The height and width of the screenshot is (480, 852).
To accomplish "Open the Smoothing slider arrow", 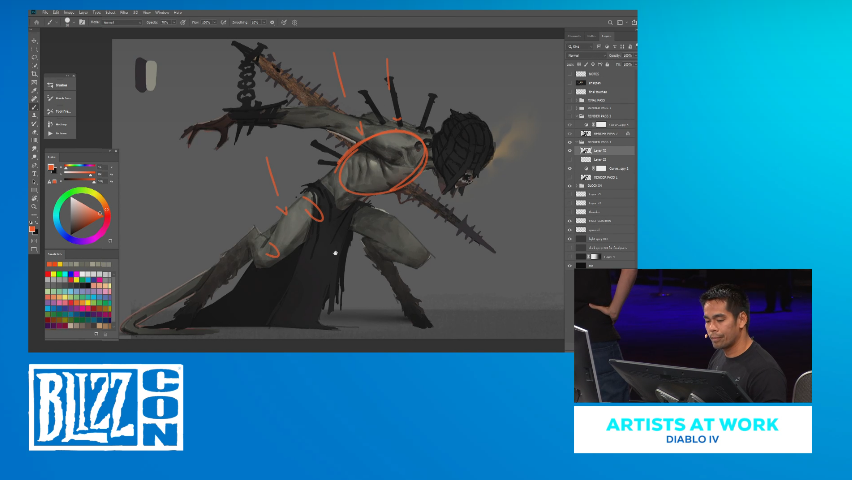I will click(264, 22).
